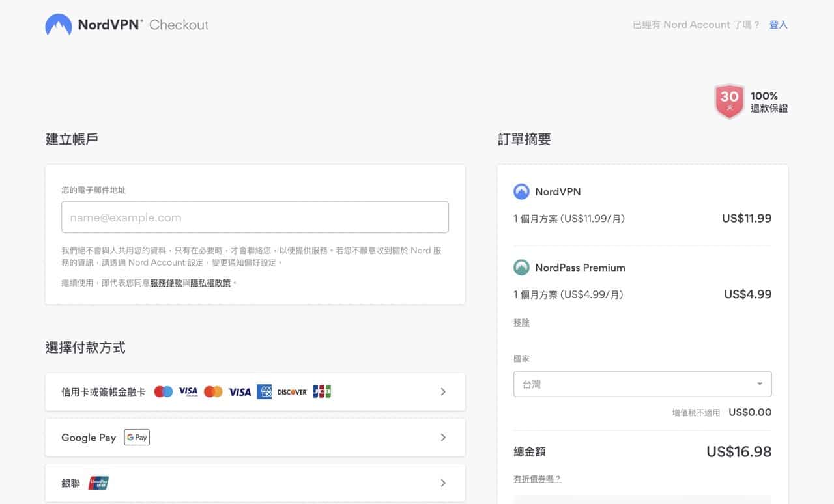Select 信用卡或簽帳金融卡 payment method label
Screen dimensions: 834x504
pos(103,392)
